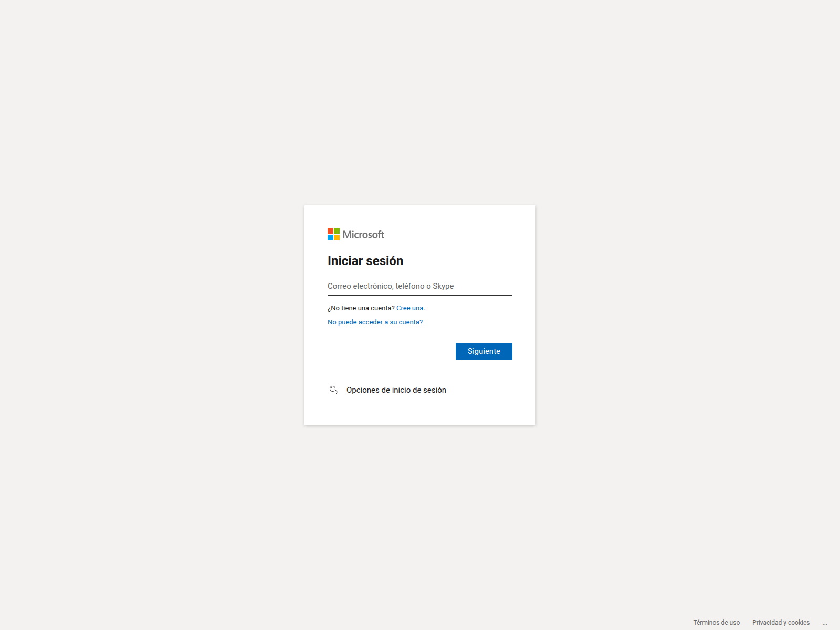Open 'Opciones de inicio de sesión'
Screen dimensions: 840x630
[x=396, y=390]
